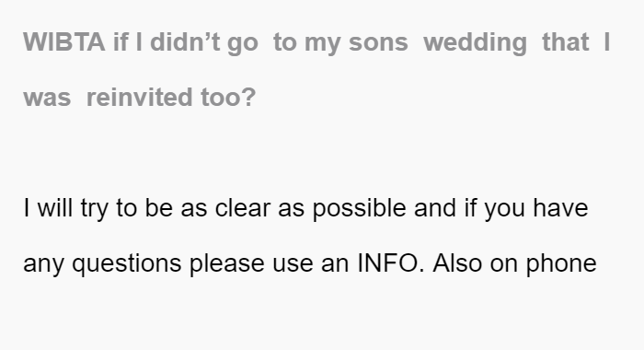Click the word try in the body text

click(95, 209)
